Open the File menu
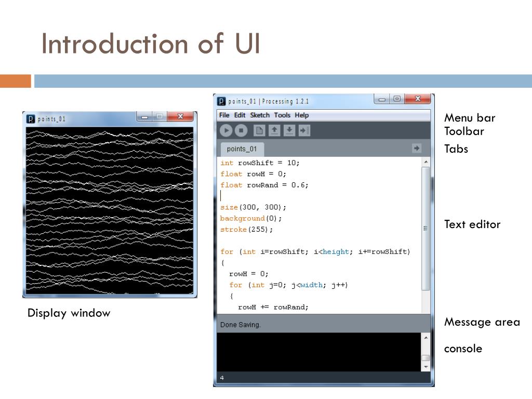 224,115
